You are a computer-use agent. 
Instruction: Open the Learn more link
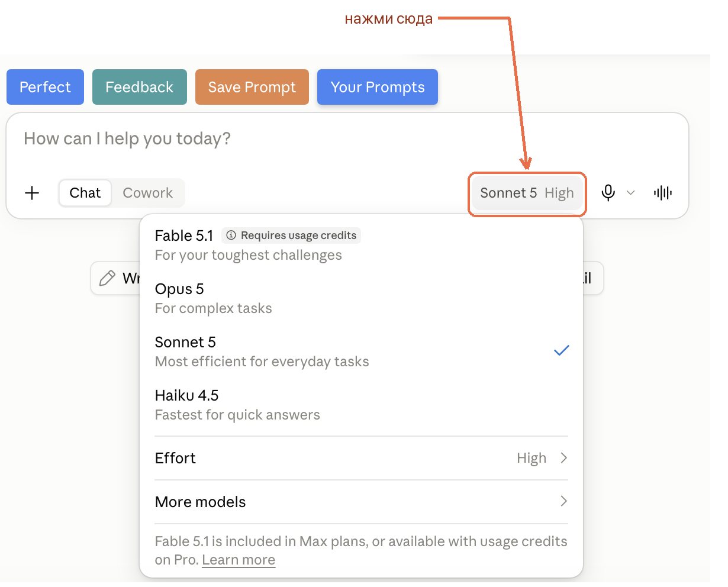point(239,560)
